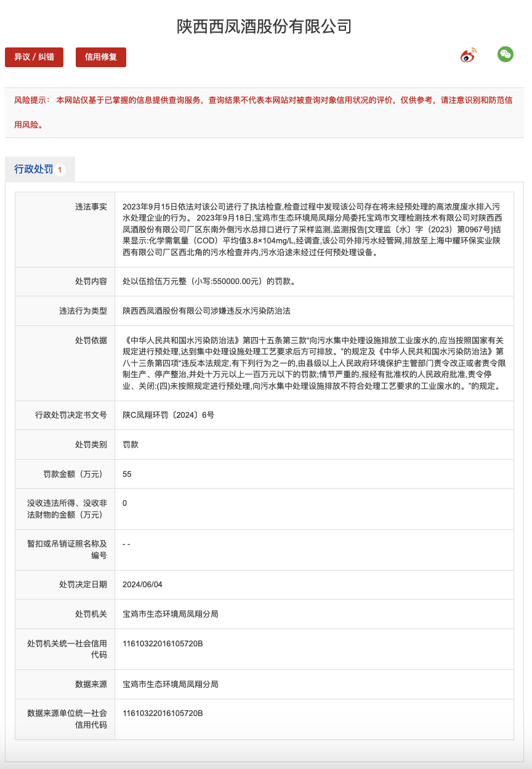Select the 暂扣或吊销证照名称及编号 row label

pos(68,550)
